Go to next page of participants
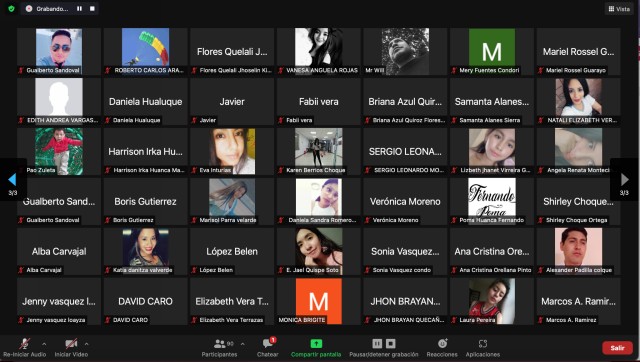The height and width of the screenshot is (362, 640). tap(624, 179)
